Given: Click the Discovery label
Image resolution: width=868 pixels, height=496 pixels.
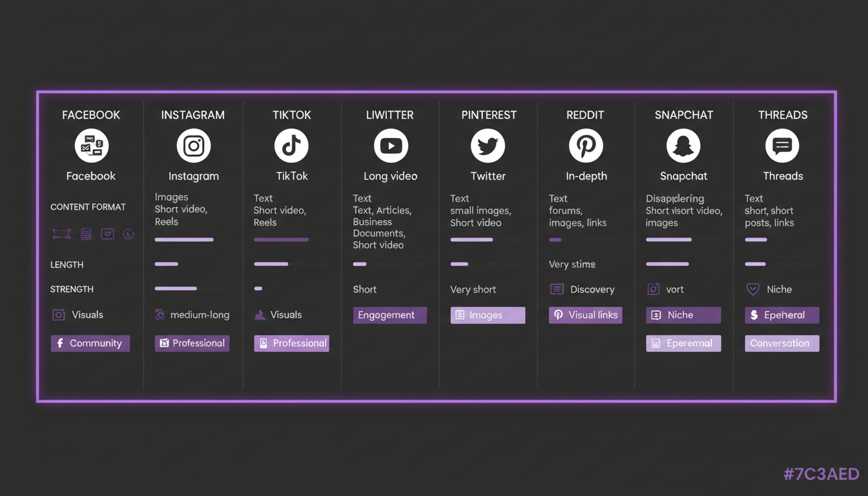Looking at the screenshot, I should (x=593, y=289).
